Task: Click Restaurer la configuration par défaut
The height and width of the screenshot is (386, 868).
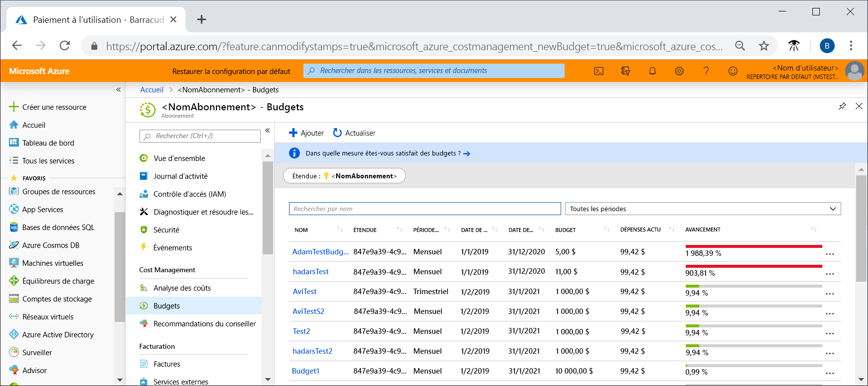Action: click(x=231, y=71)
